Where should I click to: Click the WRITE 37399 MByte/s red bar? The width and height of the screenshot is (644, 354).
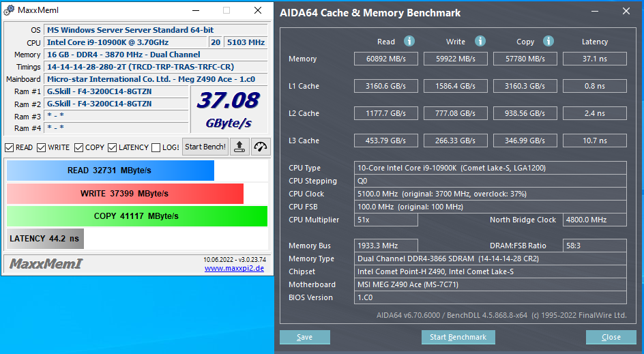pyautogui.click(x=125, y=194)
